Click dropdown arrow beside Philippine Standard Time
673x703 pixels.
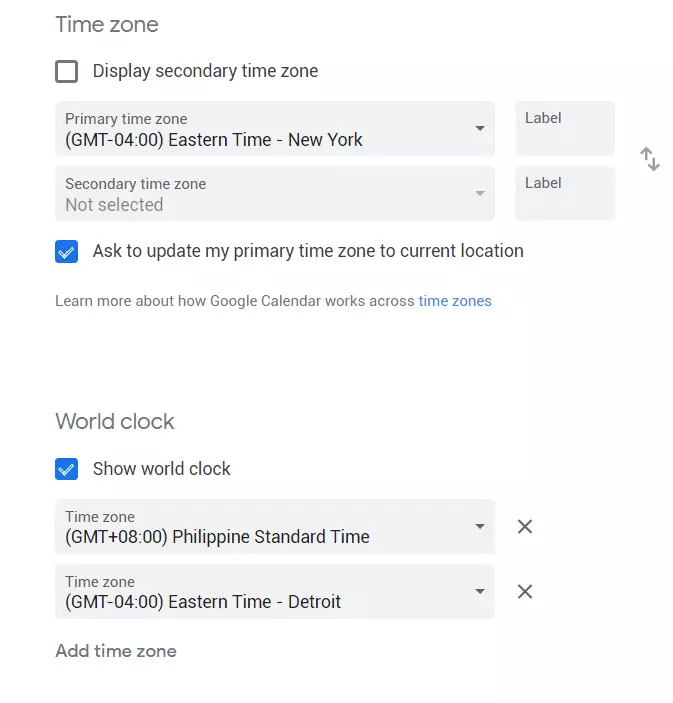coord(480,527)
